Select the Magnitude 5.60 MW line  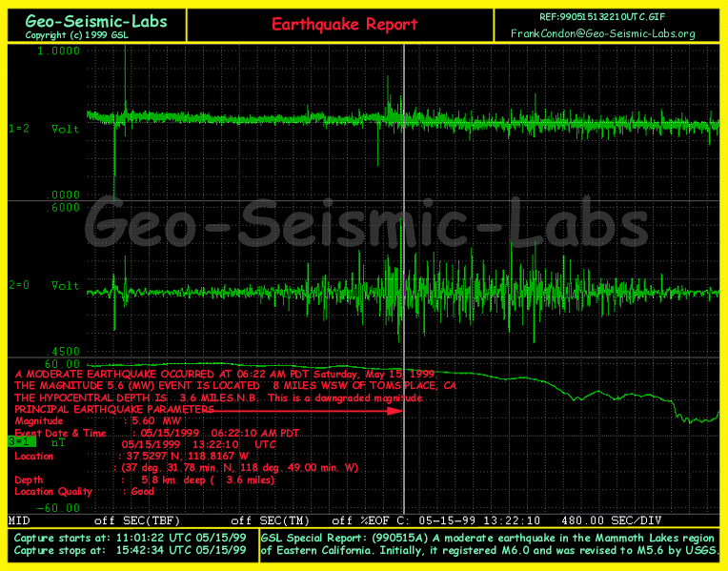coord(97,421)
